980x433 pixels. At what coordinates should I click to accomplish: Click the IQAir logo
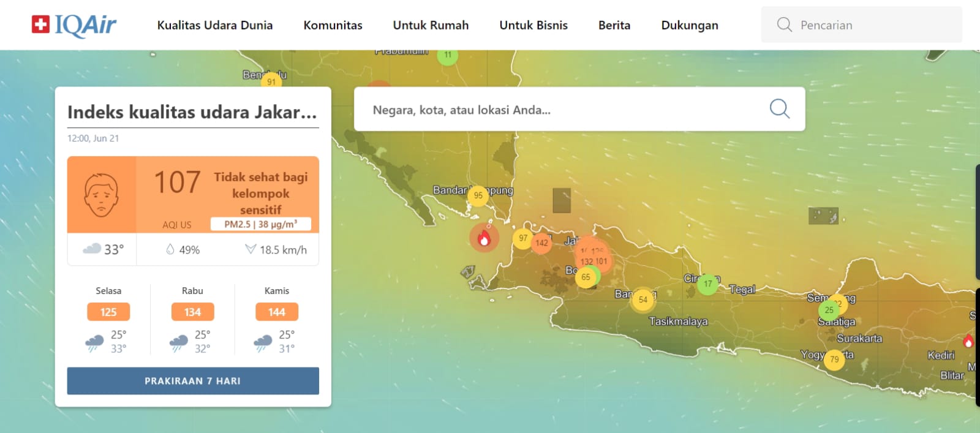pos(74,24)
